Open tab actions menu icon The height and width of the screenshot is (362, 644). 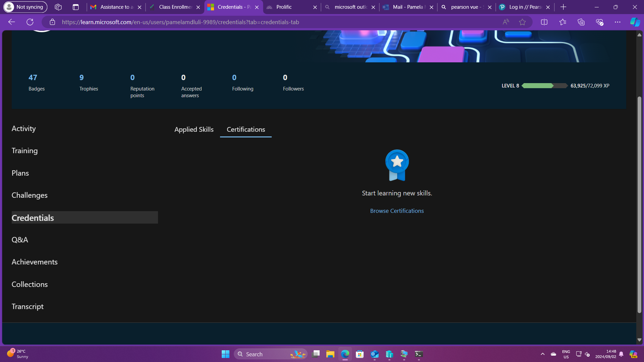[x=76, y=7]
